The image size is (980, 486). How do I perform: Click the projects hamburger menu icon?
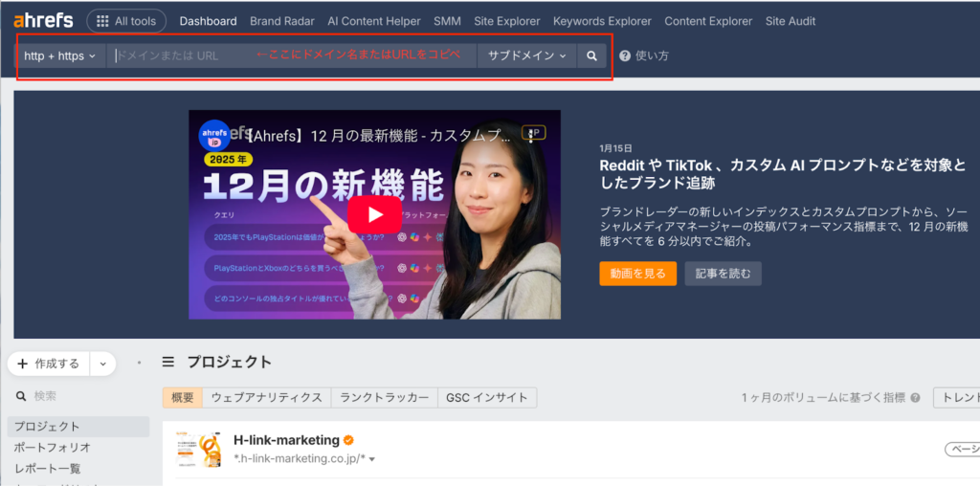[x=168, y=363]
